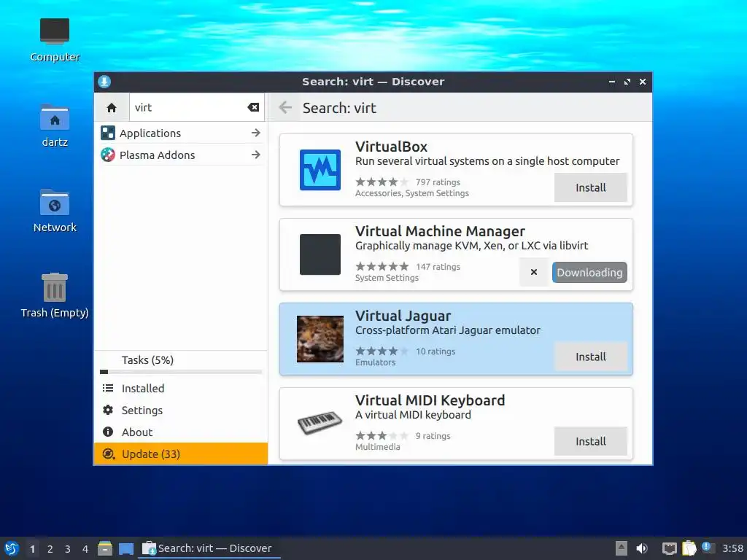Open the Lubuntu start menu

pyautogui.click(x=12, y=548)
